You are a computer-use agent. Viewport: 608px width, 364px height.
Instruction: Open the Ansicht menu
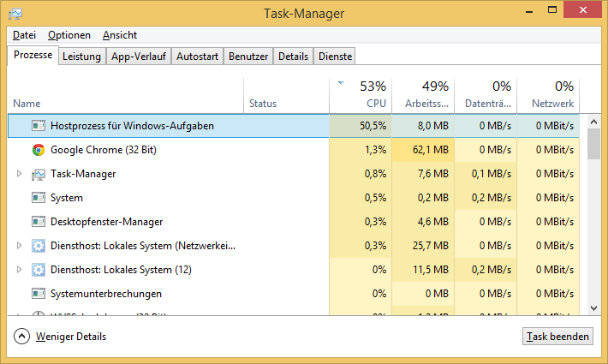click(x=120, y=35)
